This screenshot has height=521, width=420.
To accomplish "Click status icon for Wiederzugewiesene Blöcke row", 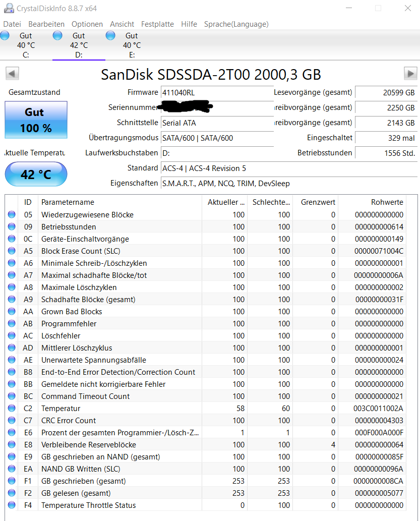I will point(12,214).
